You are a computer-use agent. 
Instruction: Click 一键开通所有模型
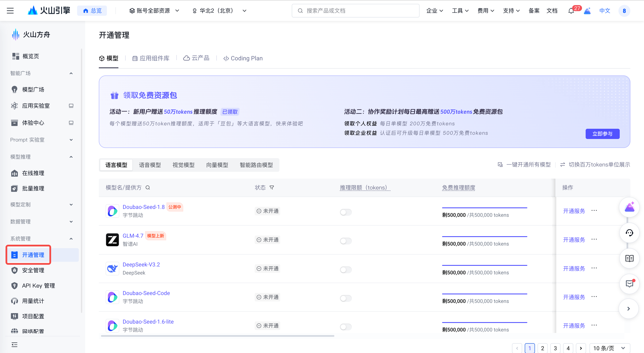[x=524, y=164]
